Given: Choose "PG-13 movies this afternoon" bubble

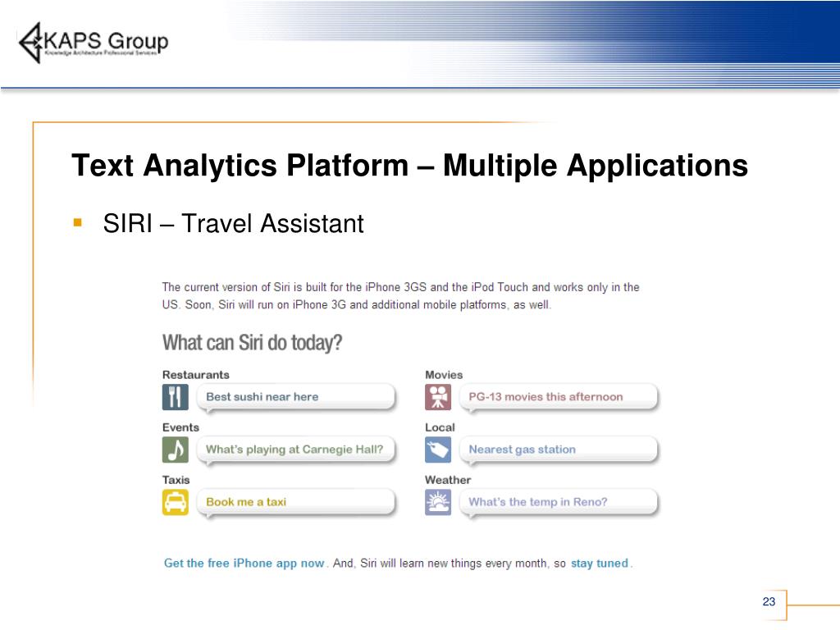Looking at the screenshot, I should [x=558, y=397].
